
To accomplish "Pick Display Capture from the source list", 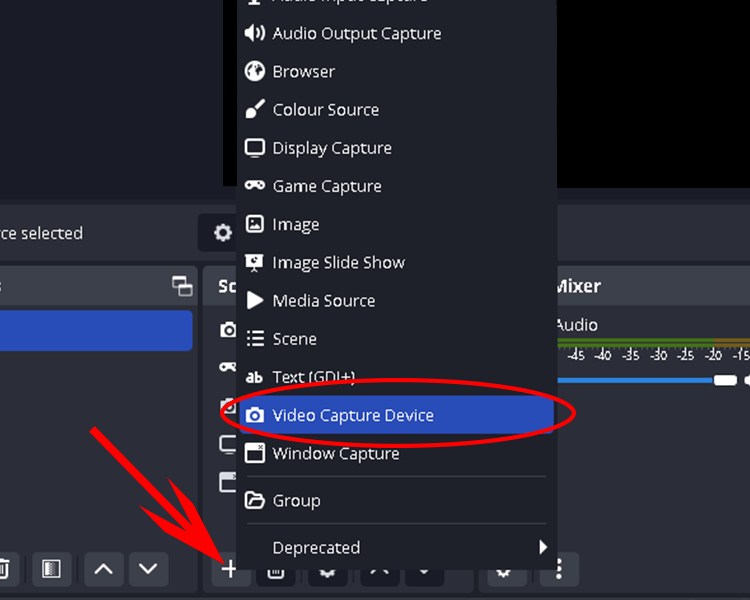I will [396, 148].
